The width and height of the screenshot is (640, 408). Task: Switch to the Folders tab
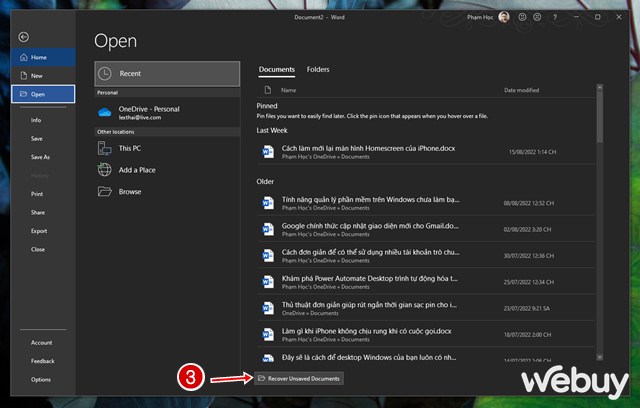click(x=318, y=69)
